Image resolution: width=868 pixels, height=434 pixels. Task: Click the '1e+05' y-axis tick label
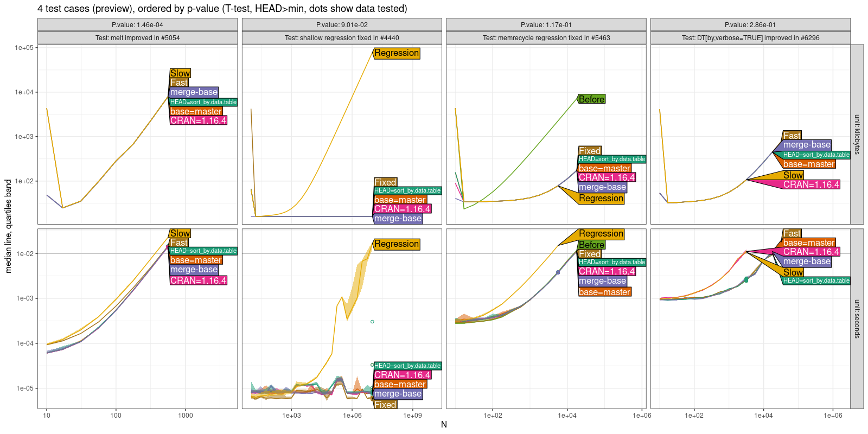point(24,48)
